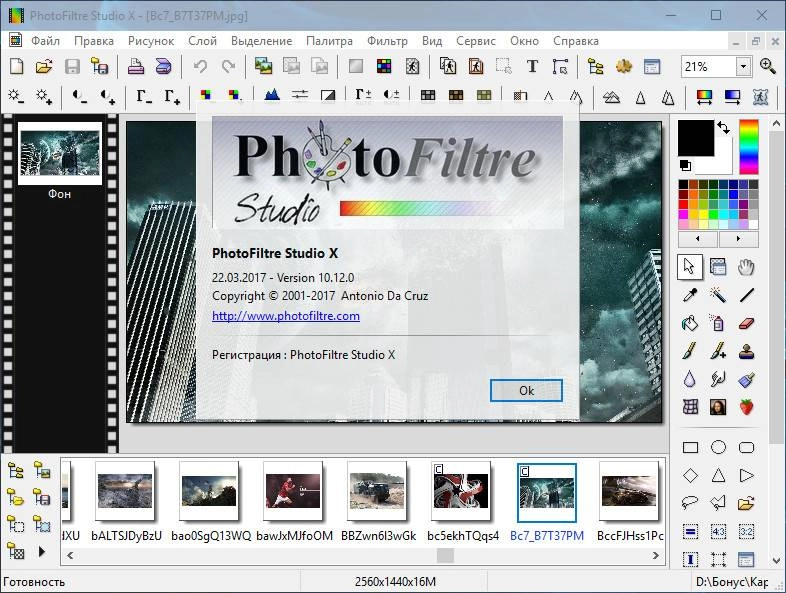Open the Файл menu
Screen dimensions: 786x593
[x=45, y=41]
